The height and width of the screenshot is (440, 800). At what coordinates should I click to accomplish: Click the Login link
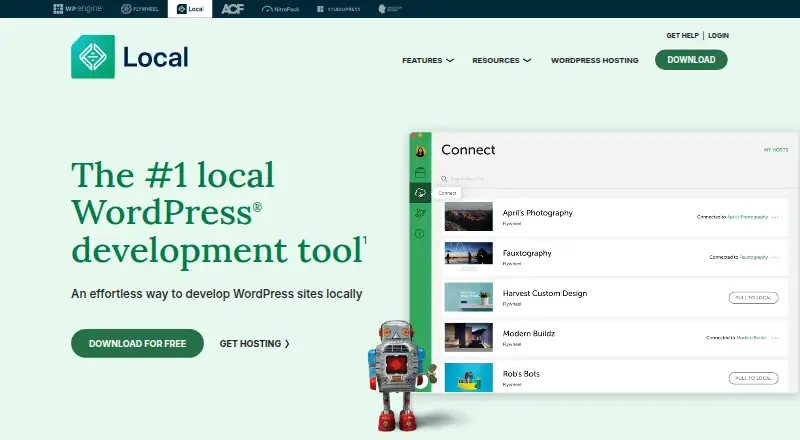(718, 36)
